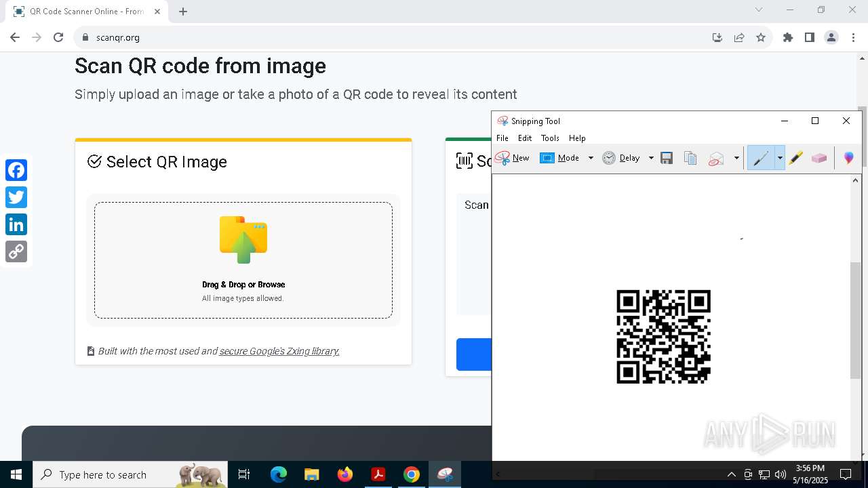Open the notification center
The width and height of the screenshot is (868, 488).
tap(846, 474)
